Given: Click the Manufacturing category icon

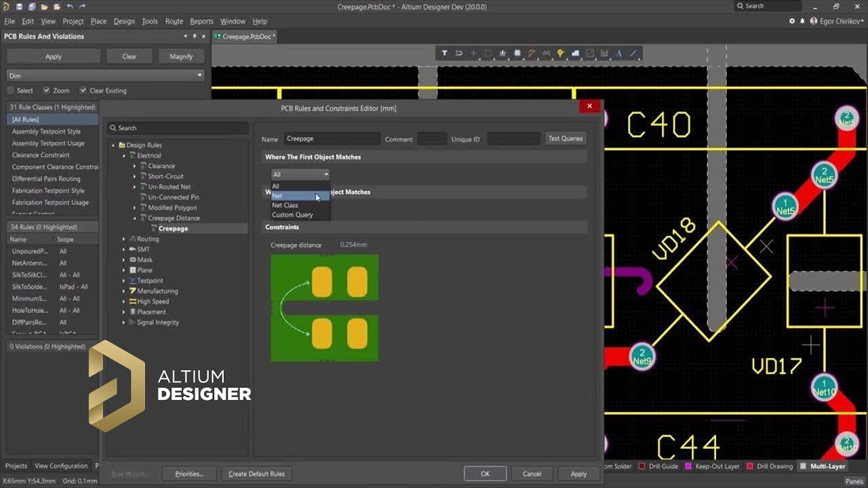Looking at the screenshot, I should pos(133,291).
